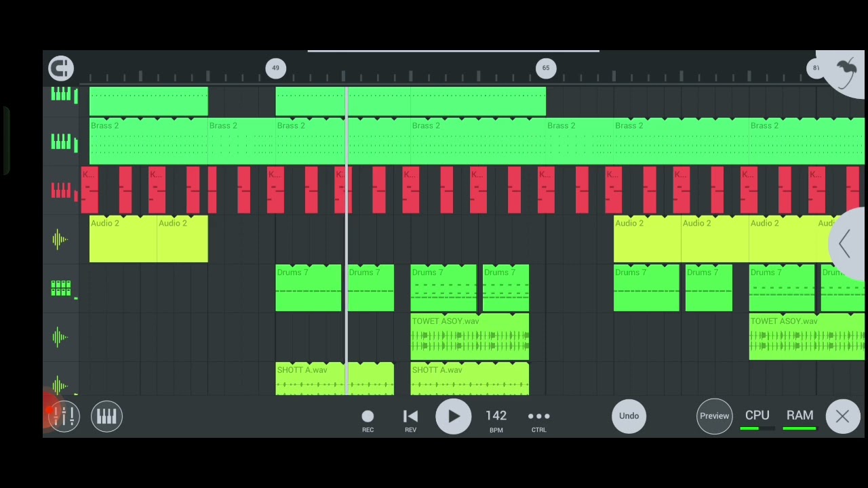Select the first green clip on the top track

149,101
